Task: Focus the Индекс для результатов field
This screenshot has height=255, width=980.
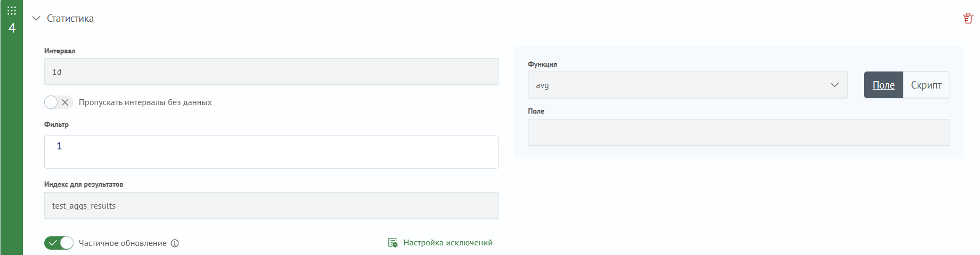Action: point(271,205)
